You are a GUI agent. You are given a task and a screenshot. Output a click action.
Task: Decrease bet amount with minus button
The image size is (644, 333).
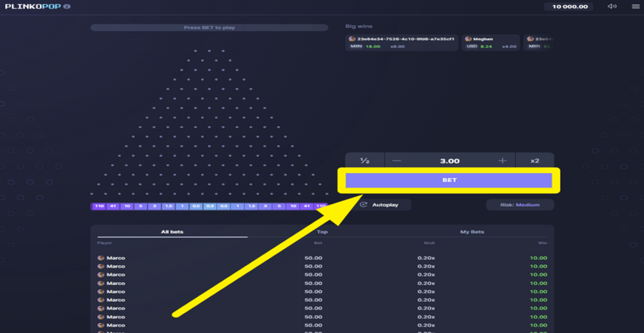coord(396,160)
